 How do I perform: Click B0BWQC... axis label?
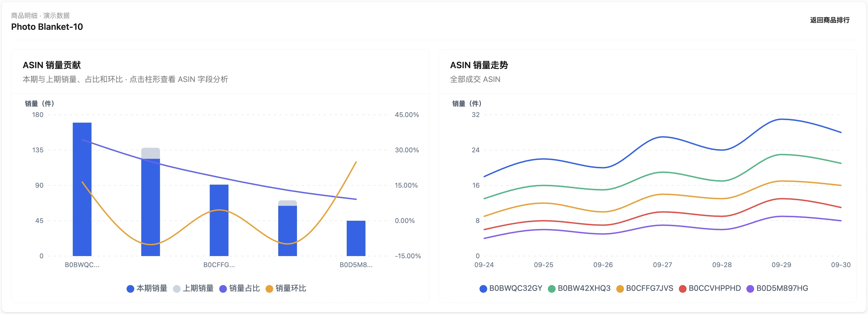[82, 265]
